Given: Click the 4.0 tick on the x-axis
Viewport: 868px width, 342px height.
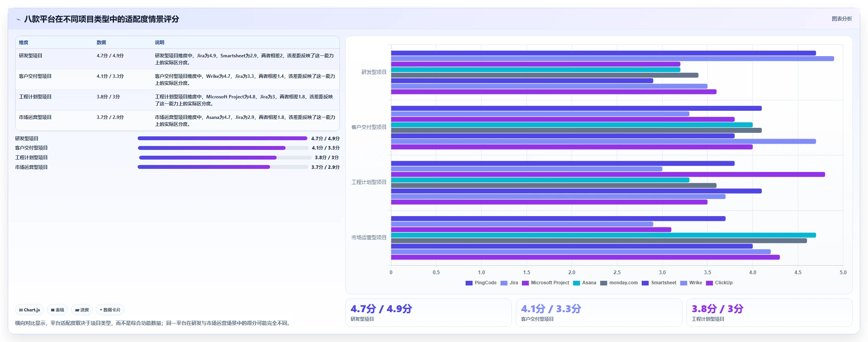Looking at the screenshot, I should pyautogui.click(x=753, y=272).
